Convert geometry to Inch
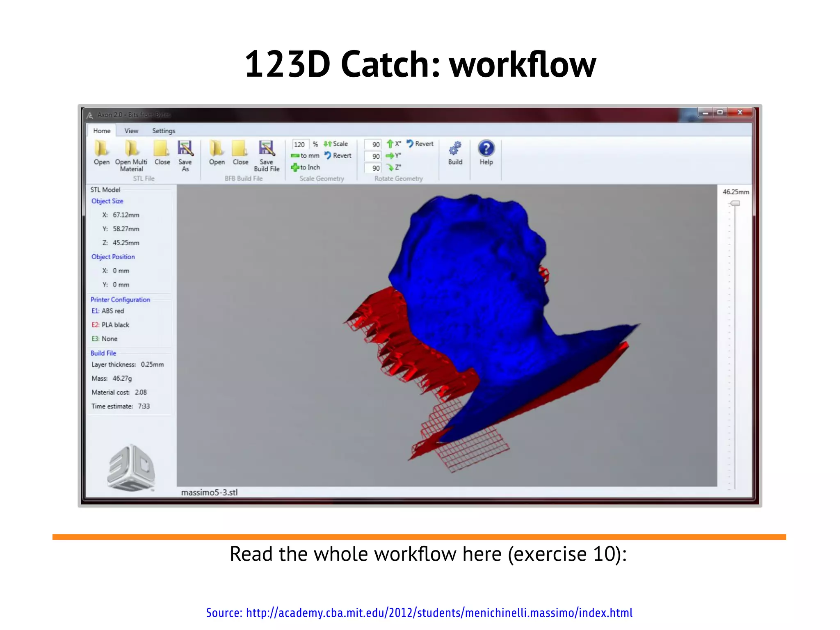840x630 pixels. pyautogui.click(x=305, y=167)
